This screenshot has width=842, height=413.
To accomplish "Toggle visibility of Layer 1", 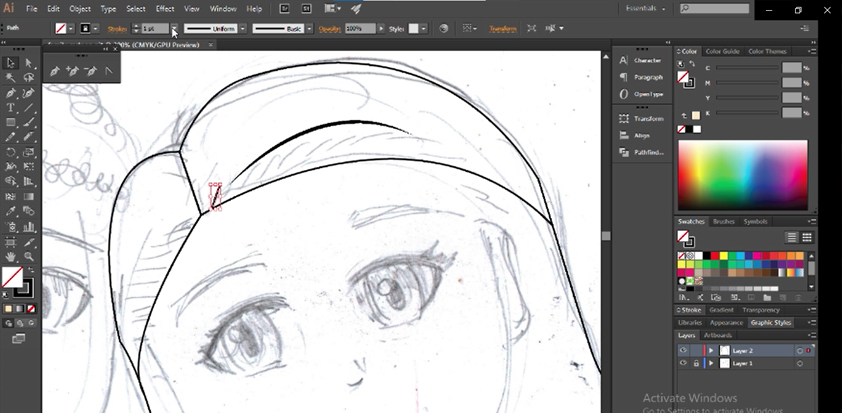I will pos(683,363).
